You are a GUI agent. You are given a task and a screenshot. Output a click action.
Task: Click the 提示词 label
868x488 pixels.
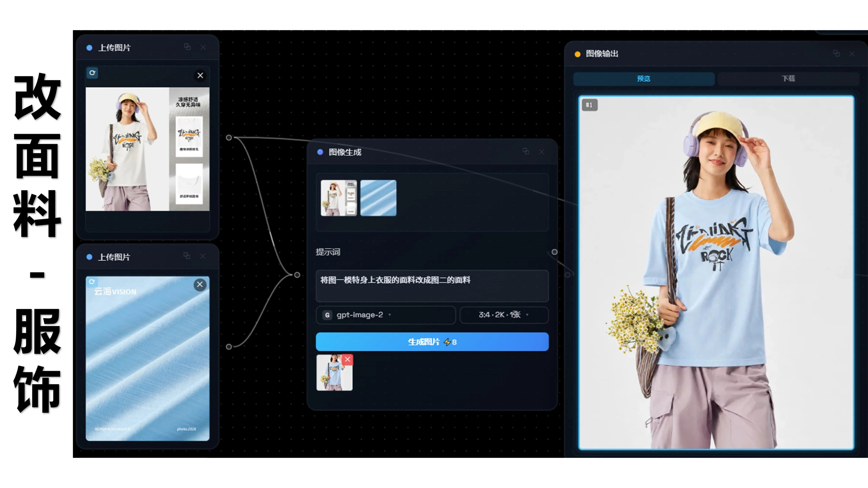point(328,252)
